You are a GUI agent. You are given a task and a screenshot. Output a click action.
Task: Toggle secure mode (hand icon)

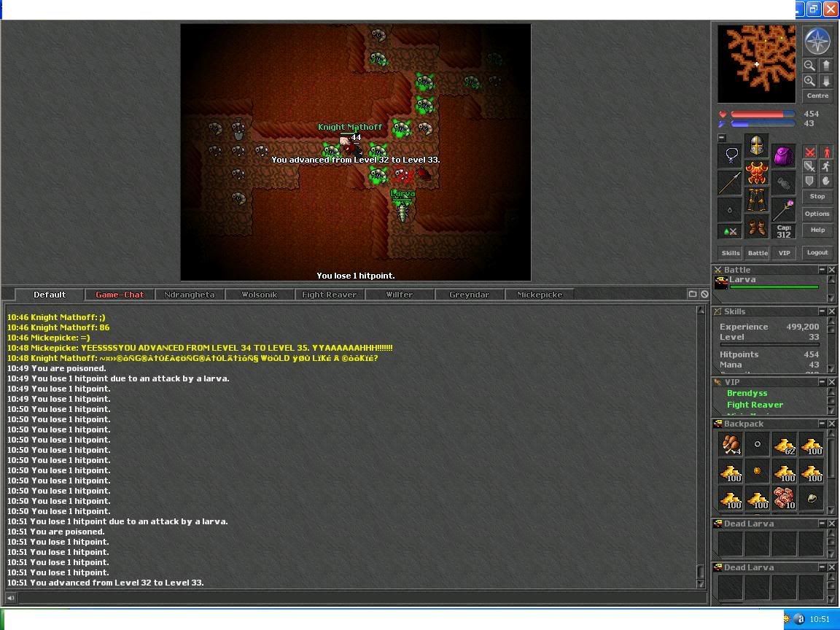click(826, 181)
